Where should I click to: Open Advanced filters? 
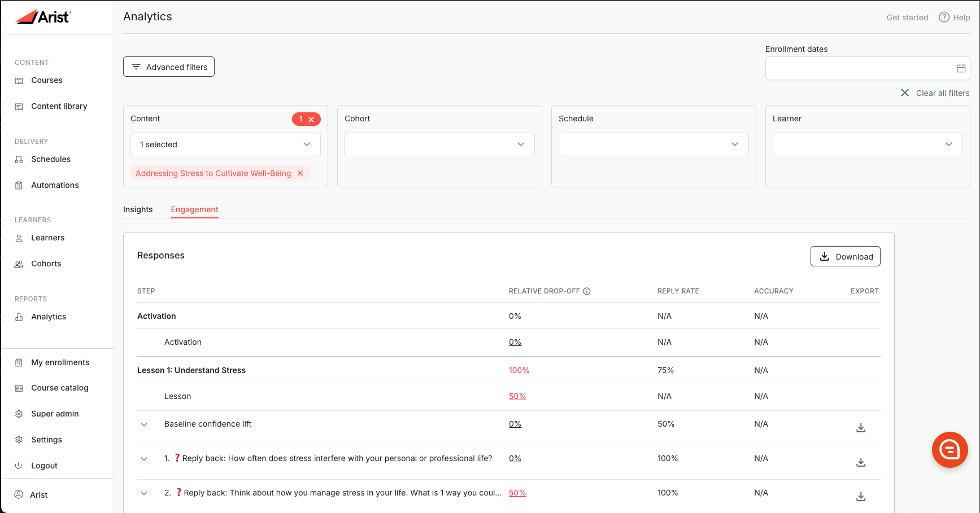[169, 67]
